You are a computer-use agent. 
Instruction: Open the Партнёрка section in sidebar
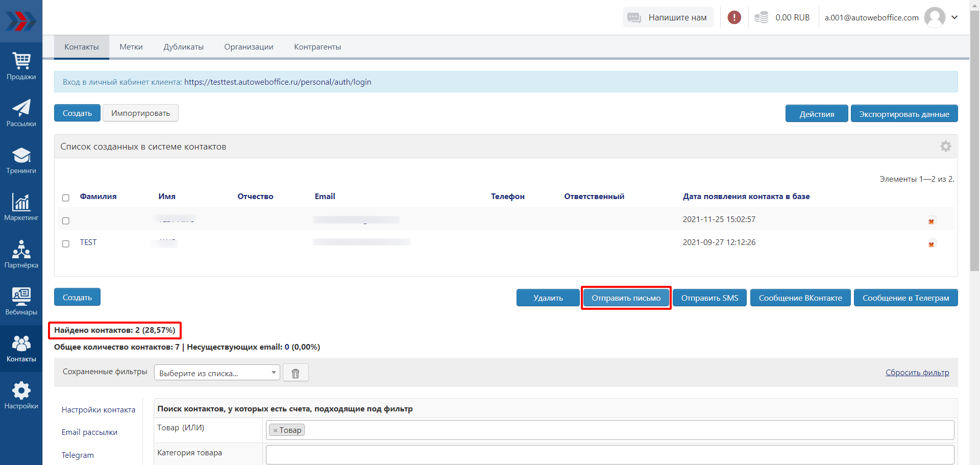(21, 254)
